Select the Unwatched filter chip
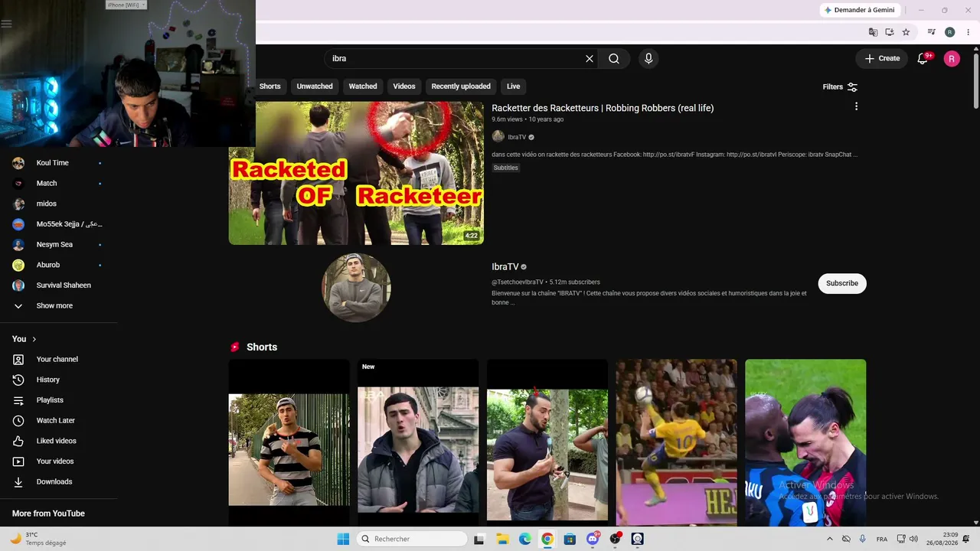Viewport: 980px width, 551px height. (x=315, y=86)
